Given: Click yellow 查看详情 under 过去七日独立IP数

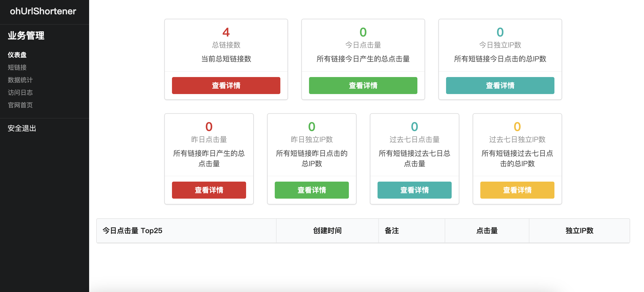Looking at the screenshot, I should (x=517, y=190).
